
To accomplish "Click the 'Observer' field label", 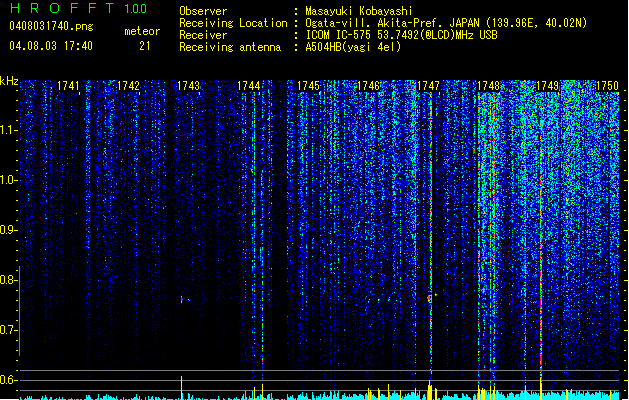I will click(203, 11).
